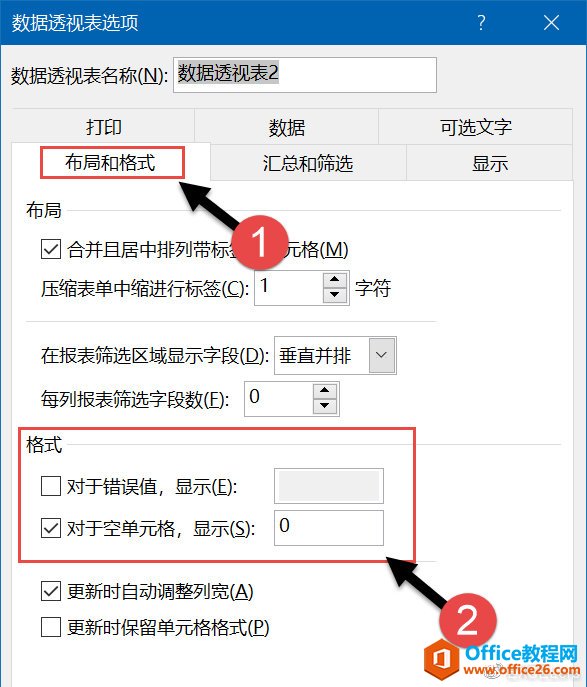Enable 更新时保留单元格格式 checkbox
Image resolution: width=587 pixels, height=687 pixels.
click(x=51, y=627)
